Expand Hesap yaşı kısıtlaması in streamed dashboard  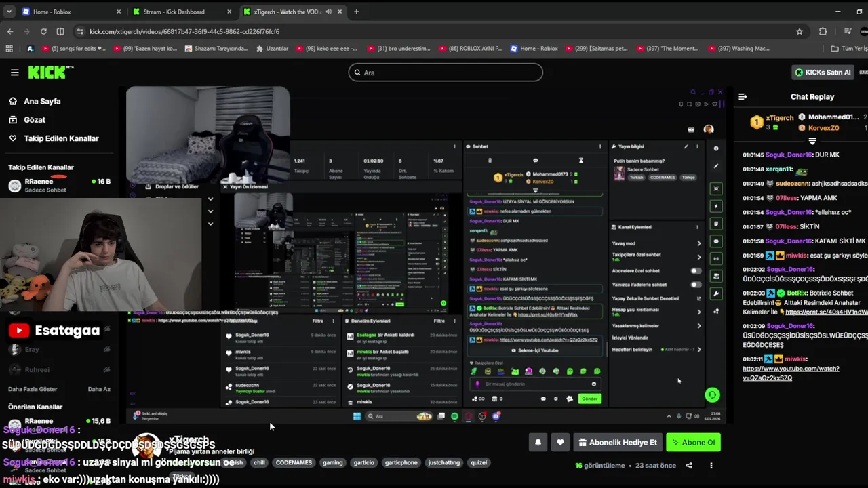pos(698,312)
